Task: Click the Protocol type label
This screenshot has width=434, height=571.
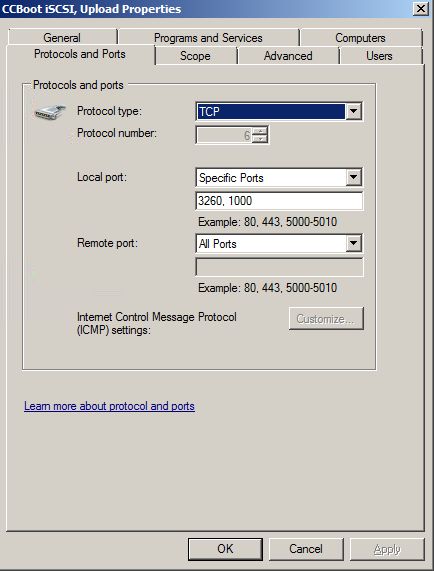Action: pyautogui.click(x=109, y=111)
